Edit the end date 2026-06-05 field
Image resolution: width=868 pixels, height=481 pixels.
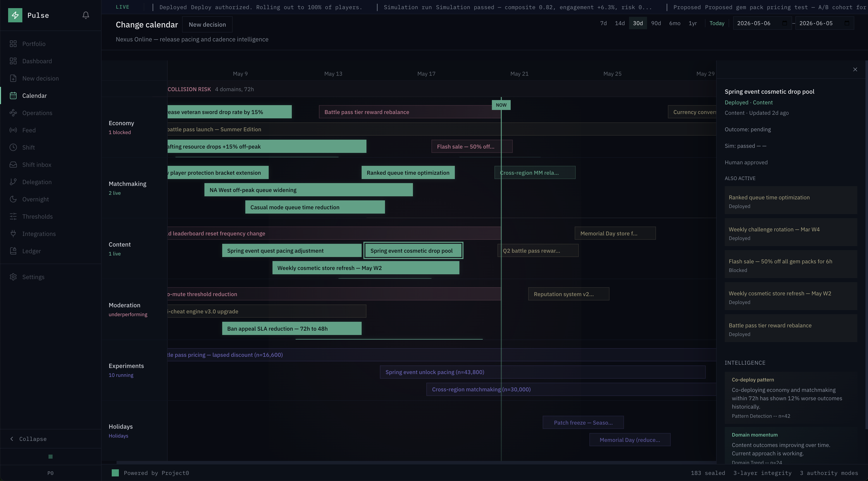(824, 23)
